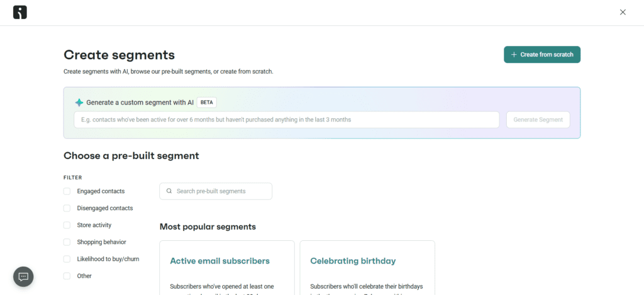Open the Celebrating birthday segment
The height and width of the screenshot is (295, 644).
tap(353, 261)
